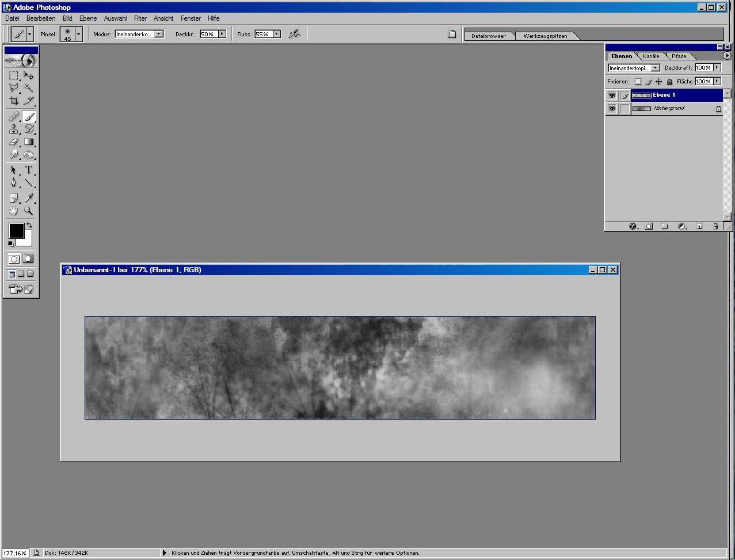This screenshot has width=735, height=560.
Task: Select the Eraser tool
Action: pos(14,142)
